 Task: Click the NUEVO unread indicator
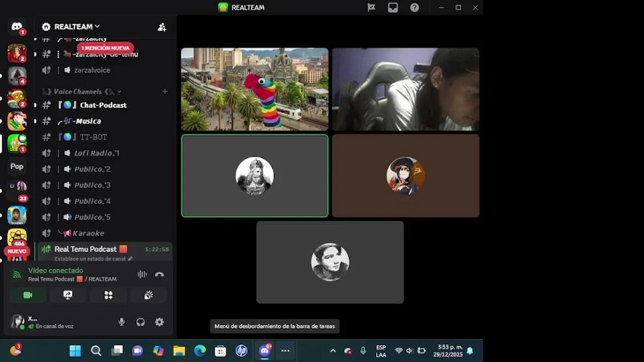click(x=17, y=251)
